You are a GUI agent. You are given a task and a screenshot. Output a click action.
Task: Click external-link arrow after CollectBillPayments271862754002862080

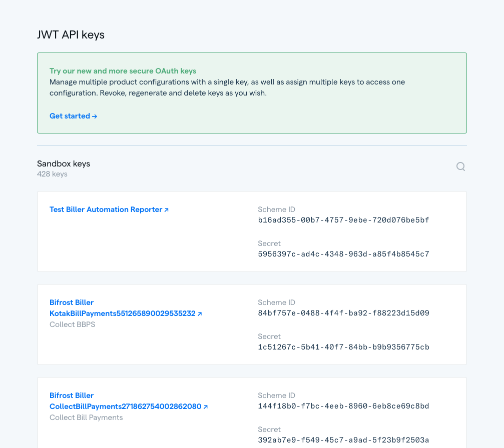206,407
